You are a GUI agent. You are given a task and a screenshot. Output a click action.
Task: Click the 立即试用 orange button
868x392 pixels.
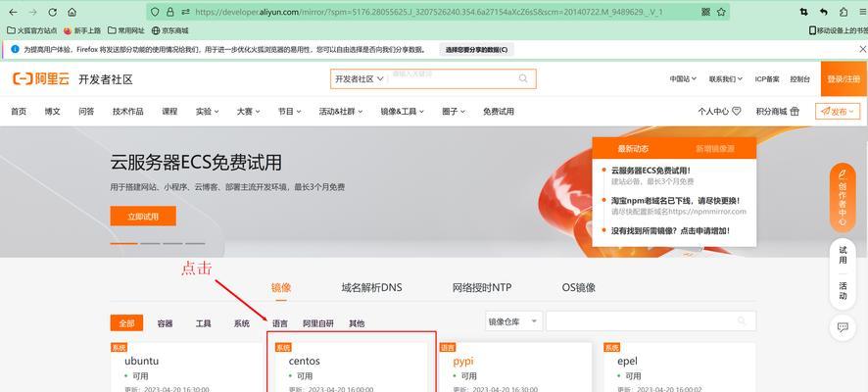pyautogui.click(x=143, y=216)
